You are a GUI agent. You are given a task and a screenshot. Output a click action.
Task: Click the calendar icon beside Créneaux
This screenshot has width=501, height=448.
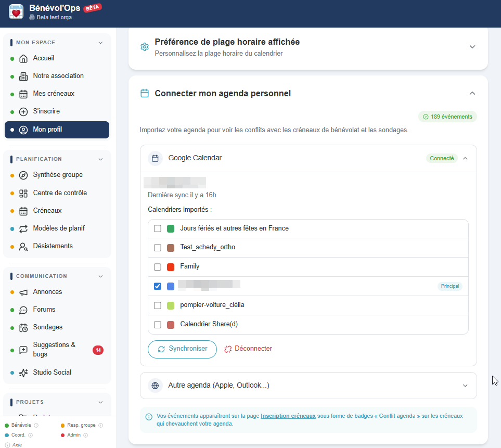coord(23,211)
